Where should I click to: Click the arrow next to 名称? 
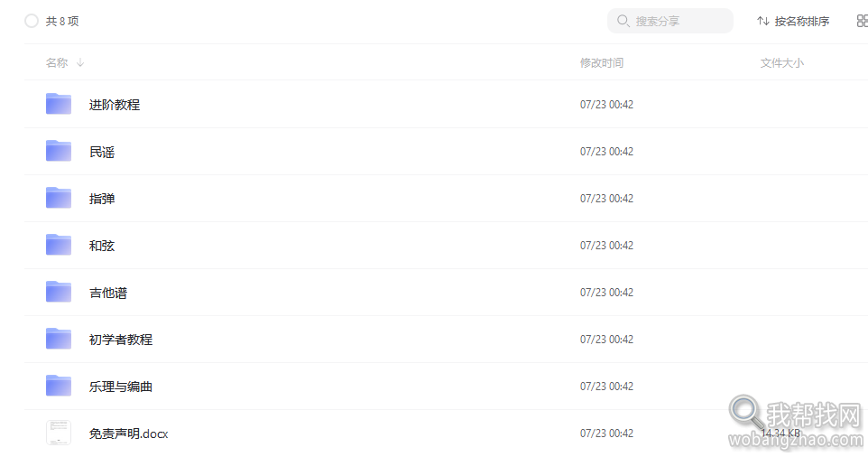tap(80, 62)
